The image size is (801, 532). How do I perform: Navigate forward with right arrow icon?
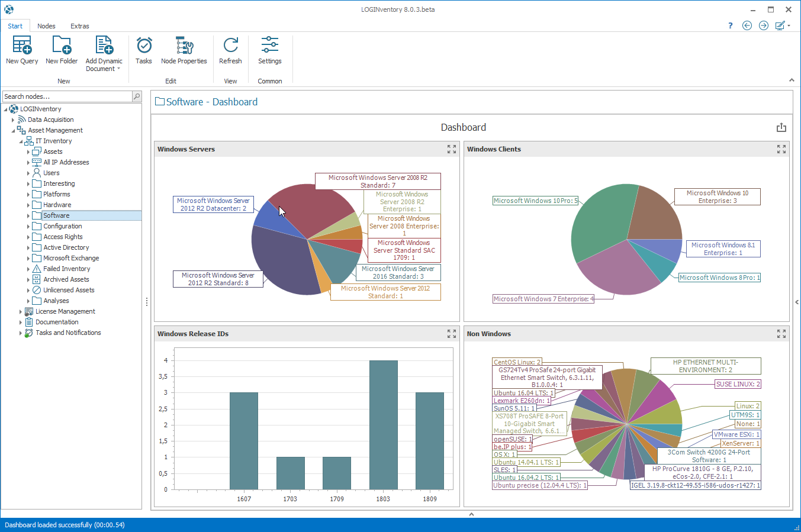tap(764, 25)
